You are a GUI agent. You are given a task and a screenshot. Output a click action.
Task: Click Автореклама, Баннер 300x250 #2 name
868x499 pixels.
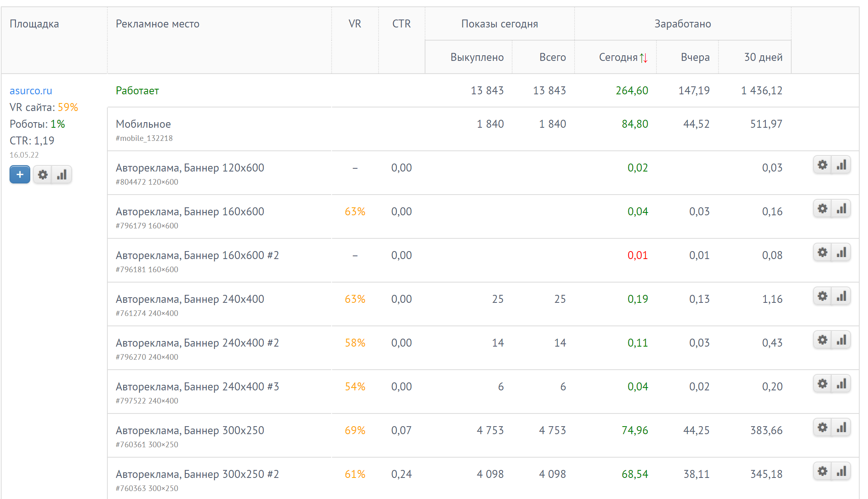coord(197,474)
